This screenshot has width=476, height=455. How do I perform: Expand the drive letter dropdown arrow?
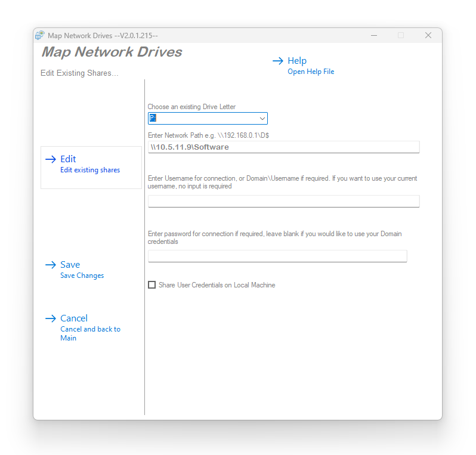point(262,118)
